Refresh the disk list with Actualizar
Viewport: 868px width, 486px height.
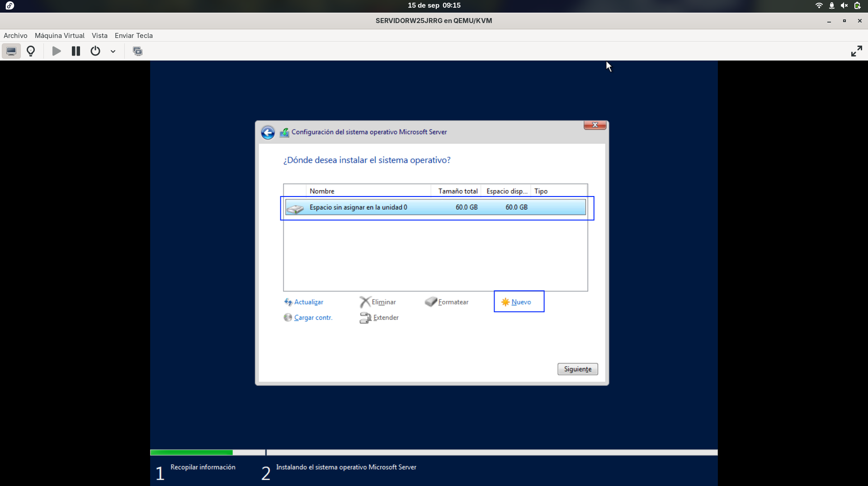304,302
